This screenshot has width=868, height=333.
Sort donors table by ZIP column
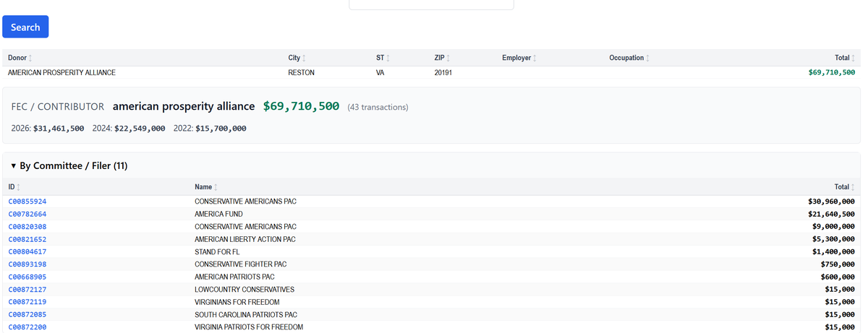[443, 58]
